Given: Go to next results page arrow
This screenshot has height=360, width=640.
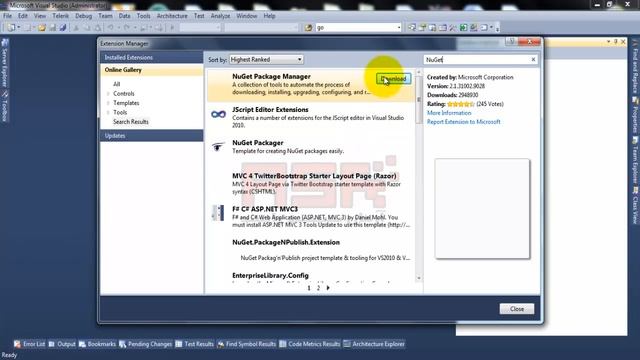Looking at the screenshot, I should pyautogui.click(x=328, y=288).
